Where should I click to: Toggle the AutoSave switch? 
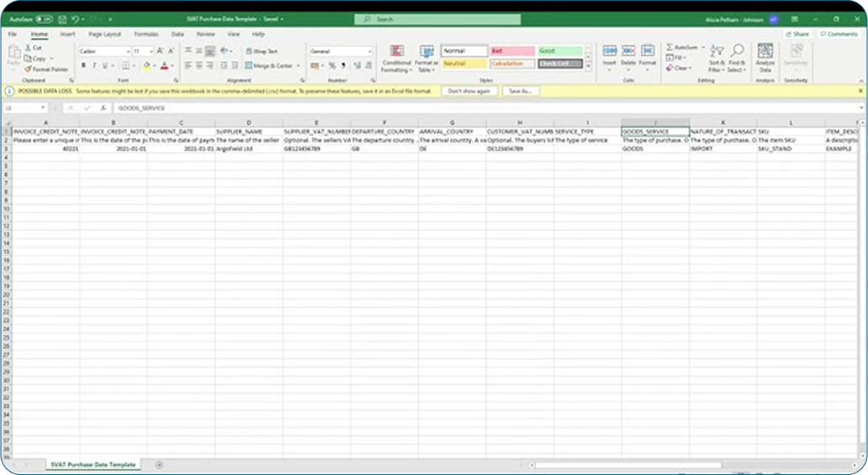[x=45, y=19]
